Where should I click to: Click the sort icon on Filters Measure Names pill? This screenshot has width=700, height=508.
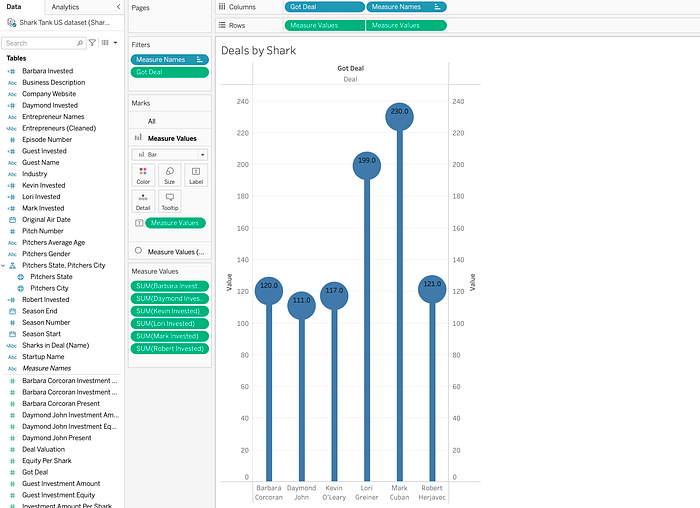pyautogui.click(x=200, y=59)
